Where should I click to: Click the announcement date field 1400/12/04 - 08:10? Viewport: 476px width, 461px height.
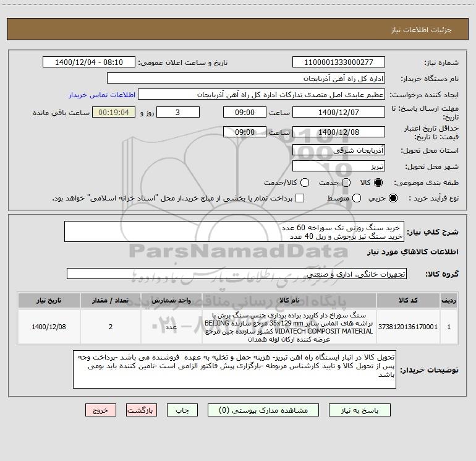tap(89, 62)
